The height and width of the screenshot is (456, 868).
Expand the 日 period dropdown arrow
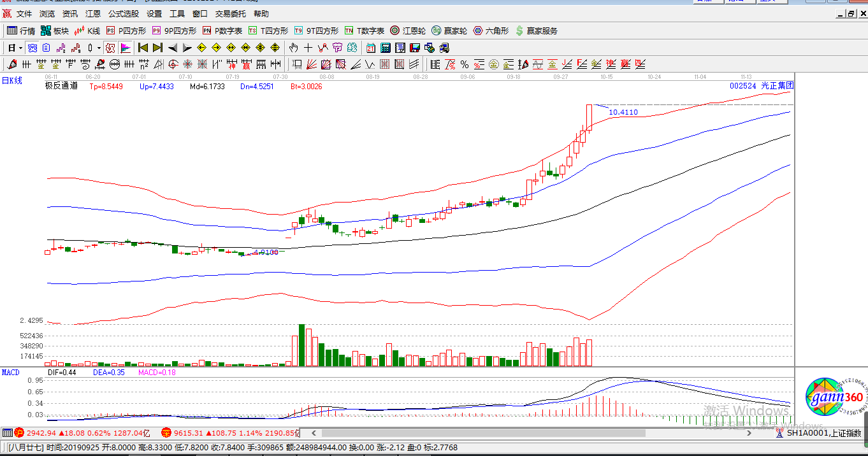20,48
